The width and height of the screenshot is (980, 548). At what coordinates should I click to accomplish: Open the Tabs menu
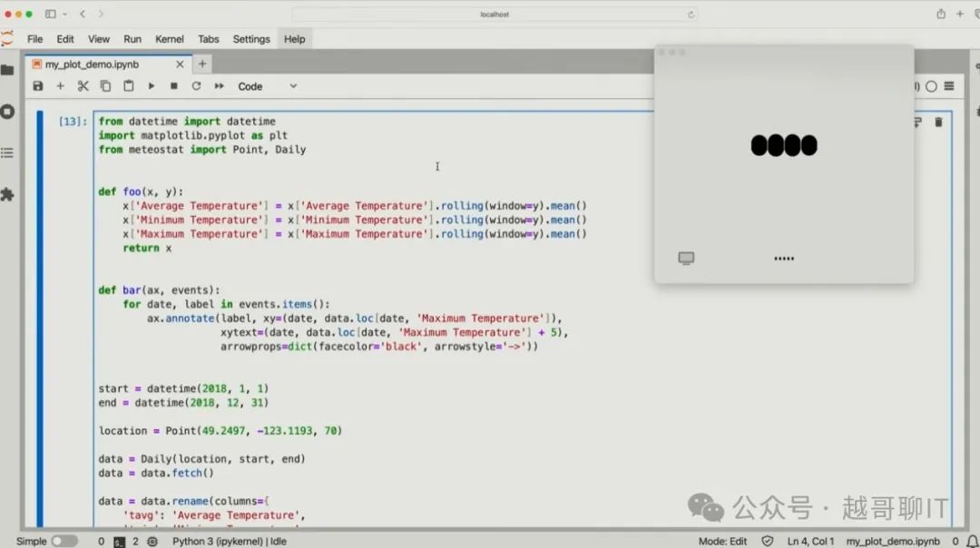(208, 39)
